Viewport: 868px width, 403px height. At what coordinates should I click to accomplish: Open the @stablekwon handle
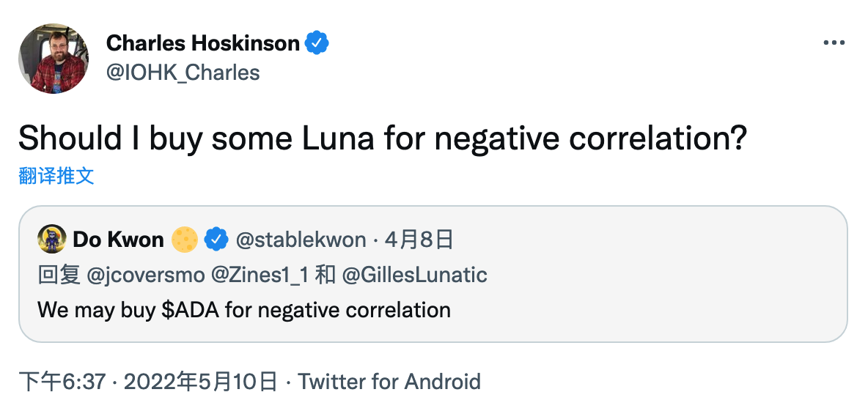click(301, 240)
